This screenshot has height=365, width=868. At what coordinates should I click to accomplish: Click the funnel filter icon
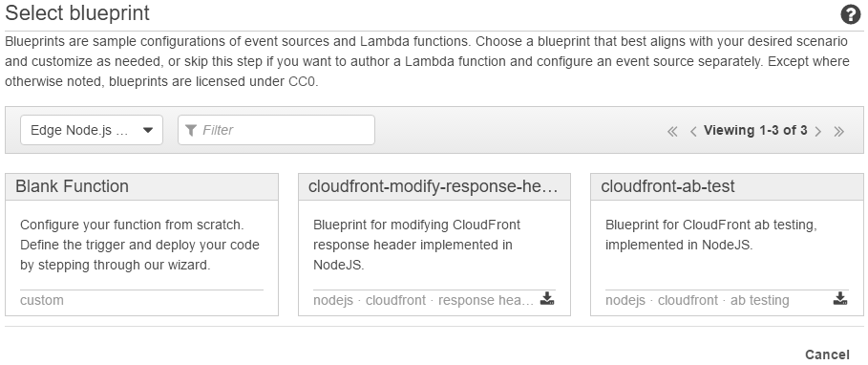pyautogui.click(x=191, y=130)
